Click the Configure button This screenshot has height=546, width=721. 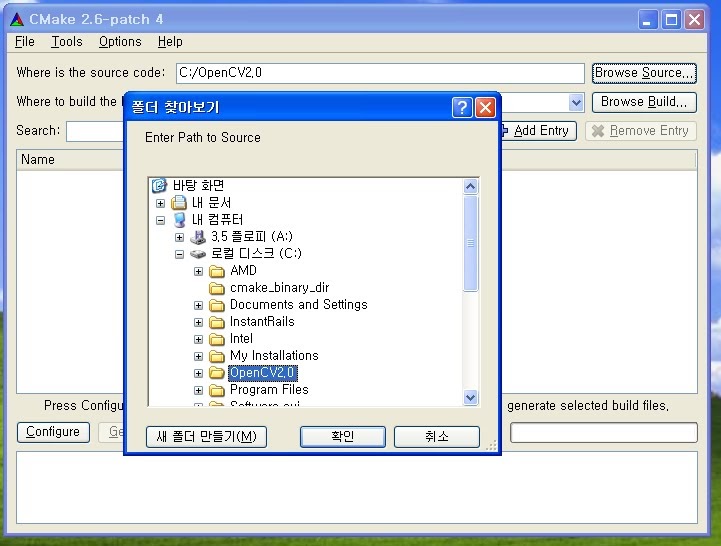(x=53, y=432)
